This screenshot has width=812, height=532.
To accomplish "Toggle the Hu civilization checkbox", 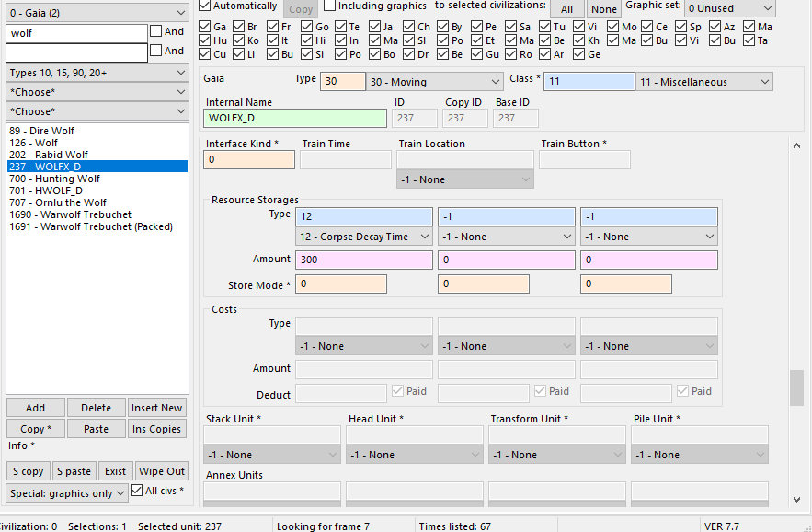I will 204,40.
